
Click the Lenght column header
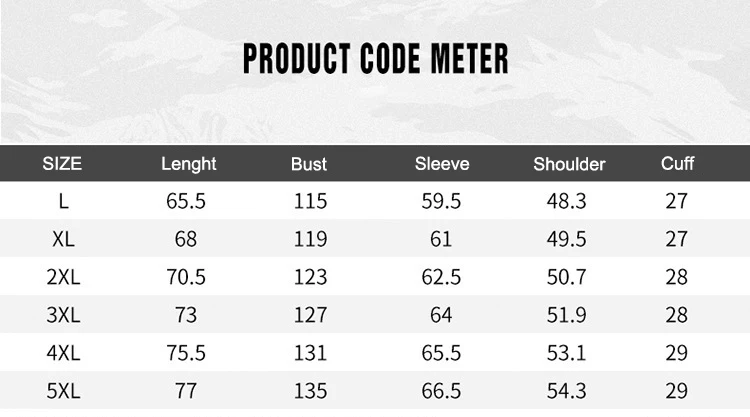coord(188,165)
